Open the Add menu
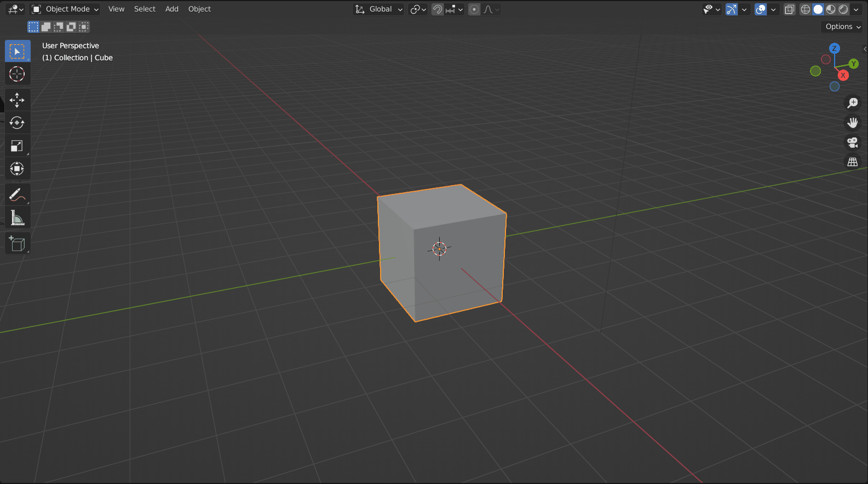868x484 pixels. 172,9
